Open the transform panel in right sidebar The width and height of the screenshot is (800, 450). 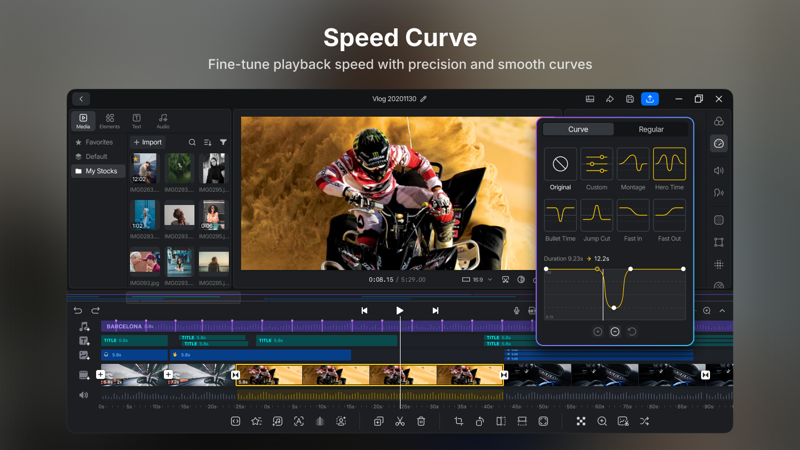[719, 242]
